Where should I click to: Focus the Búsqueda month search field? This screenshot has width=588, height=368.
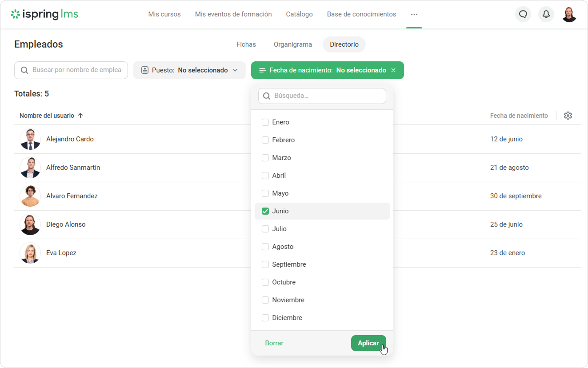click(327, 96)
